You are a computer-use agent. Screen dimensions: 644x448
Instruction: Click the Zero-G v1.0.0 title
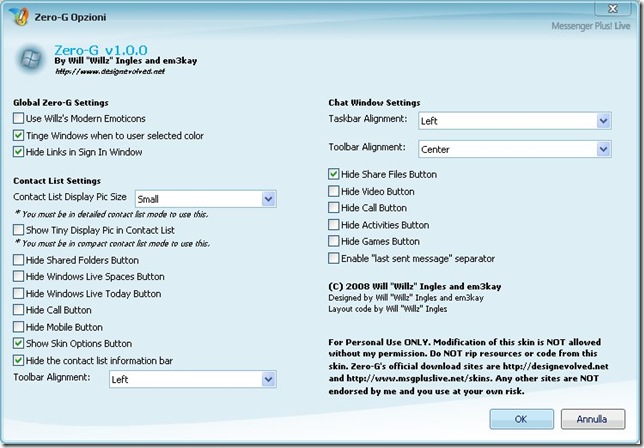pos(101,50)
